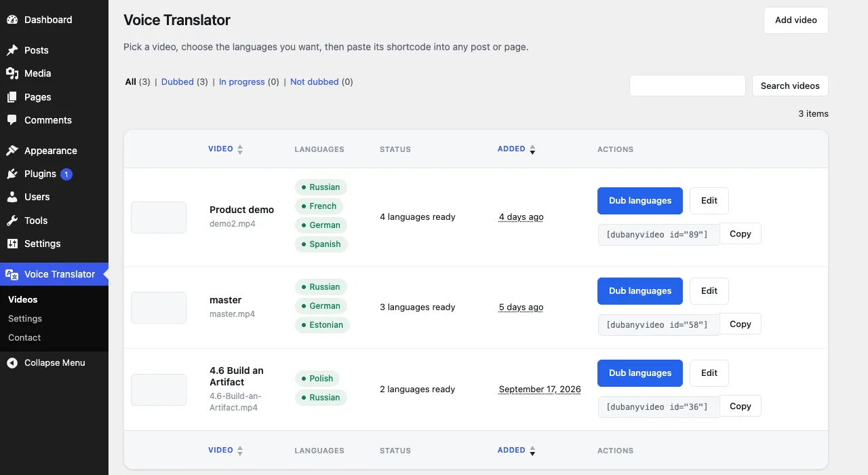
Task: Copy shortcode with id 36
Action: (741, 406)
